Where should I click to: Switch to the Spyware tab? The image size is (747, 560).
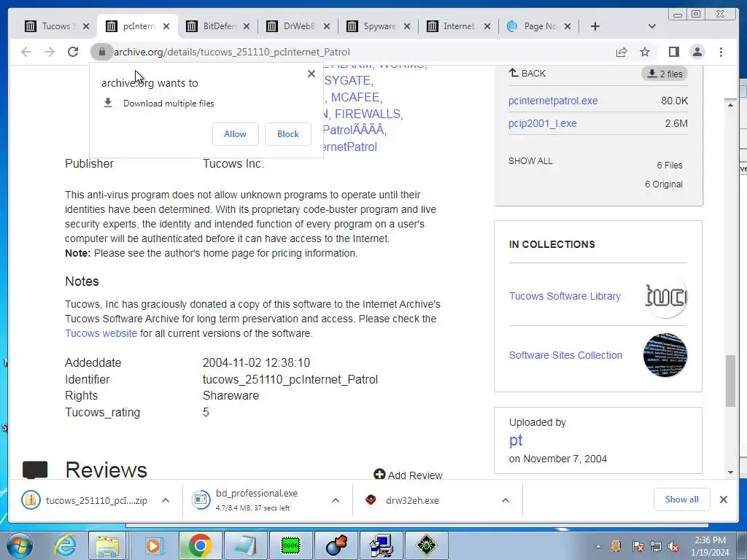[373, 26]
